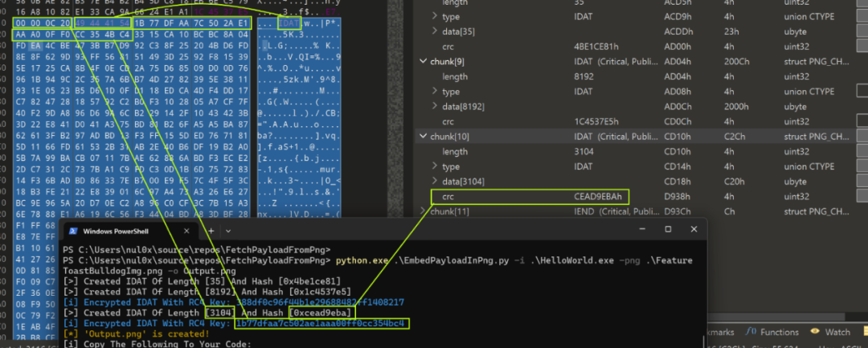Click the f() icon on the Functions tab
This screenshot has height=348, width=868.
[x=751, y=332]
